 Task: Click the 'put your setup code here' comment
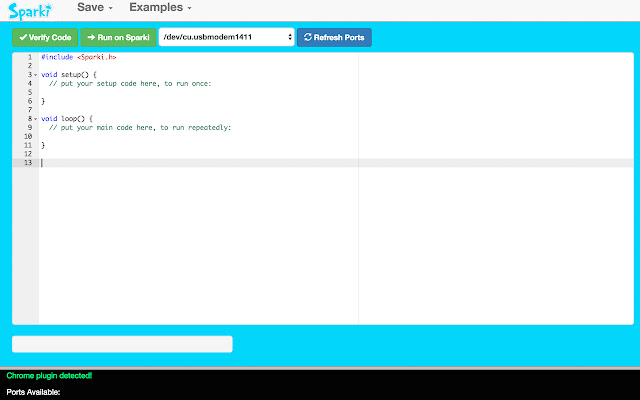tap(130, 84)
